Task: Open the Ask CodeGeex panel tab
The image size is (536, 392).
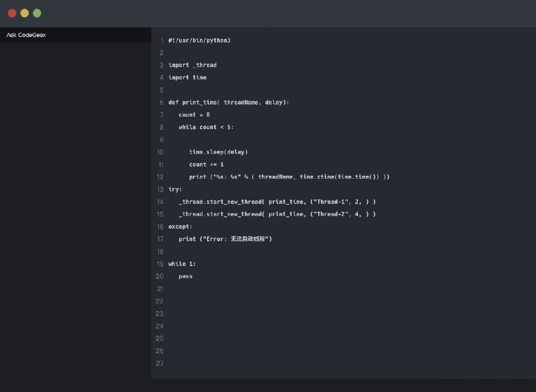Action: tap(26, 35)
